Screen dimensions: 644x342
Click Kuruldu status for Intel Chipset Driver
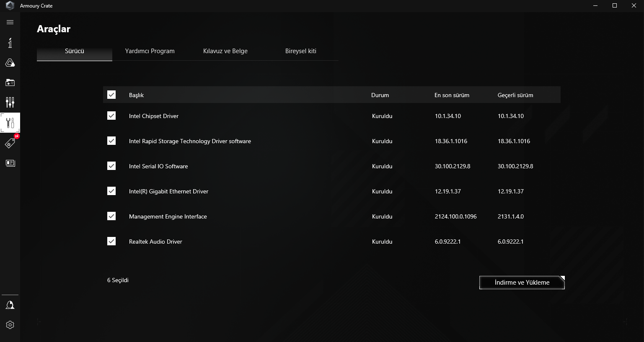point(382,116)
